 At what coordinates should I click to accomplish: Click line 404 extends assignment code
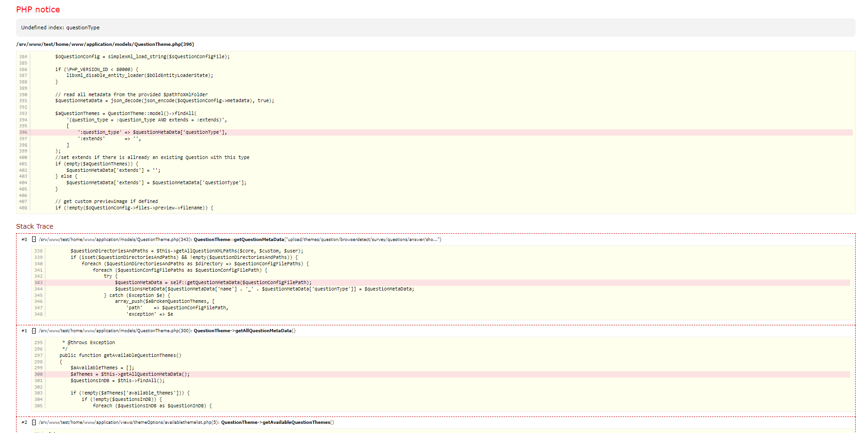pyautogui.click(x=156, y=183)
